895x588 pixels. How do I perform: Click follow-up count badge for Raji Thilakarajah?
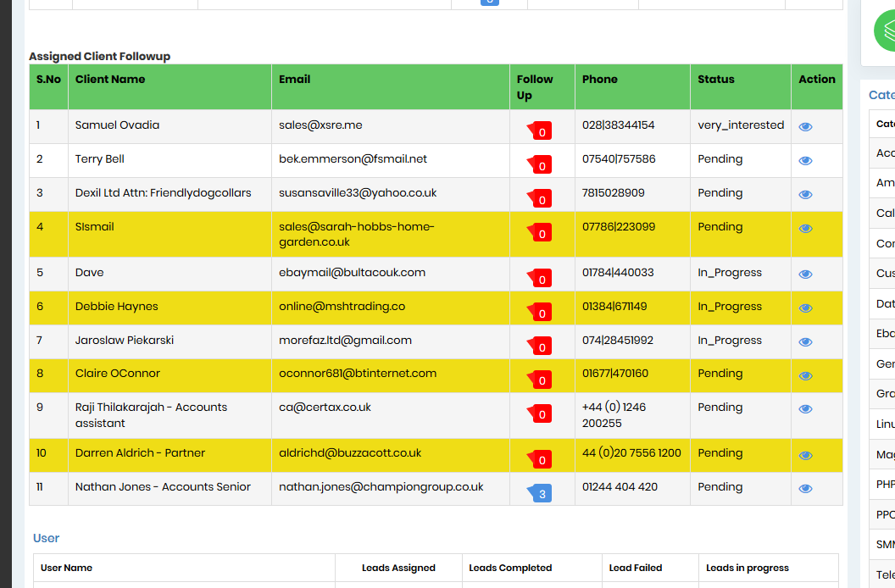click(x=541, y=414)
